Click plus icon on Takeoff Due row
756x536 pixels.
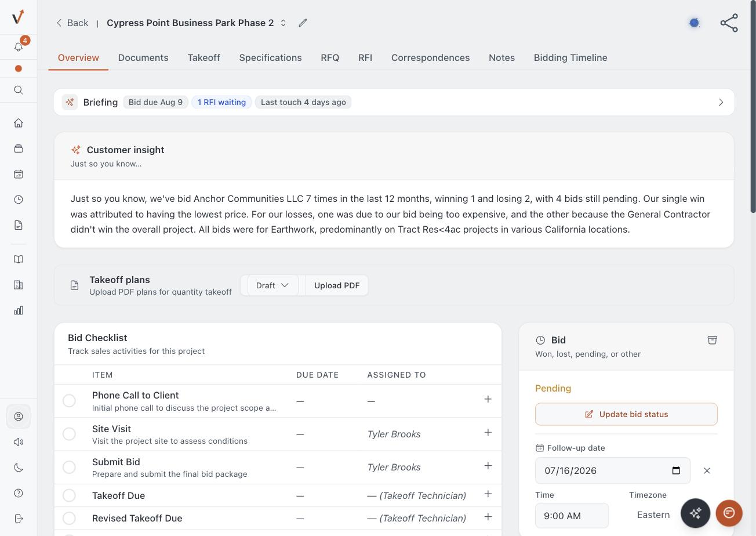click(488, 494)
